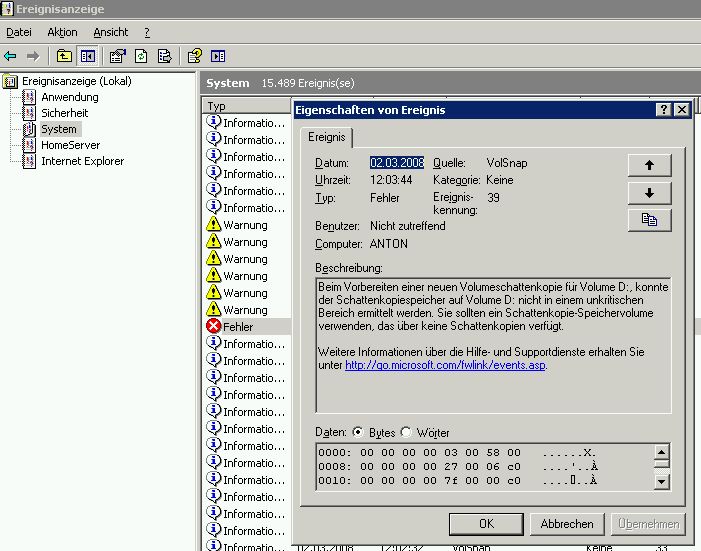Click the Typ column header
This screenshot has width=701, height=551.
pyautogui.click(x=246, y=106)
